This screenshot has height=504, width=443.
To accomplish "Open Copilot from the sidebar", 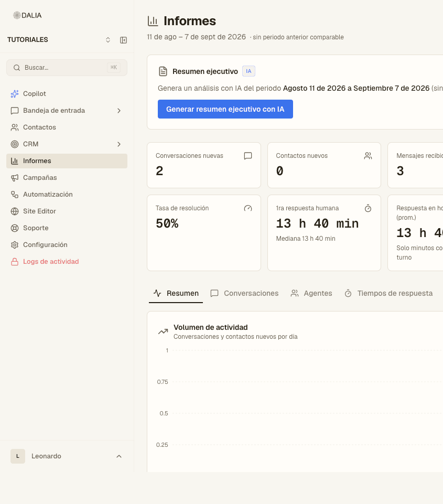I will click(67, 93).
